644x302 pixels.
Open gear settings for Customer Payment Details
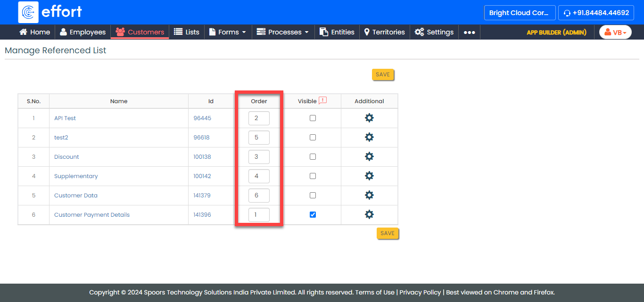pos(369,214)
